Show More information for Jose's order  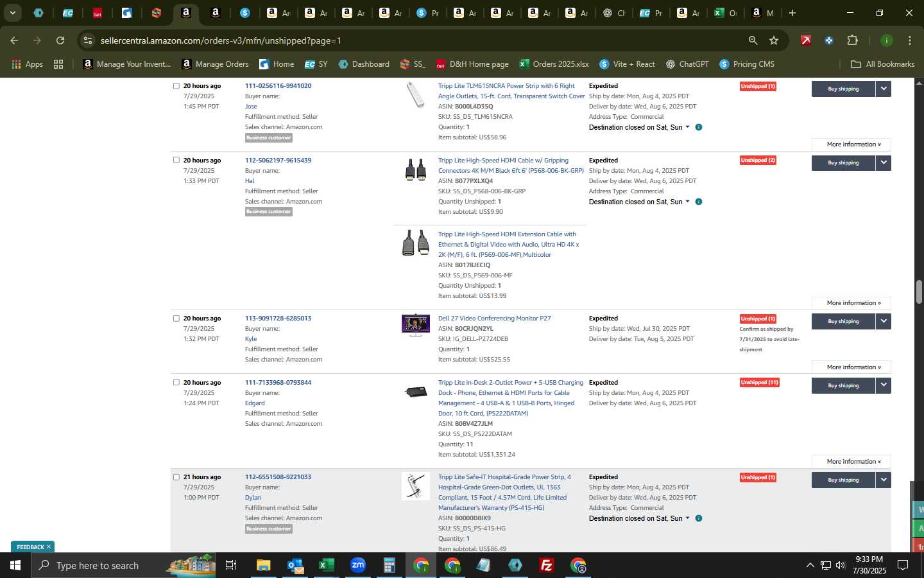pyautogui.click(x=851, y=144)
